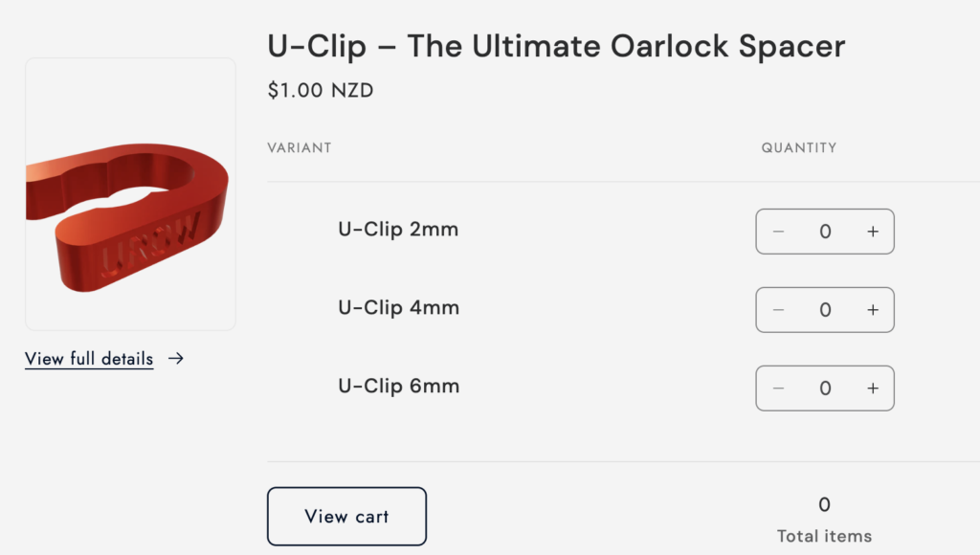The height and width of the screenshot is (555, 980).
Task: Click the plus icon on the 6mm row
Action: tap(872, 388)
